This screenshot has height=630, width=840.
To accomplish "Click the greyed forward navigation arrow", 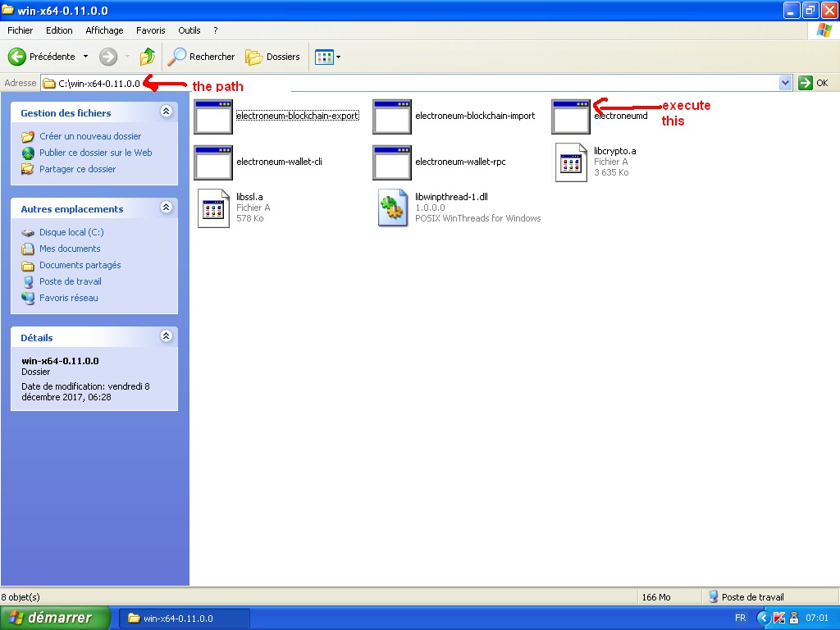I will click(x=108, y=57).
